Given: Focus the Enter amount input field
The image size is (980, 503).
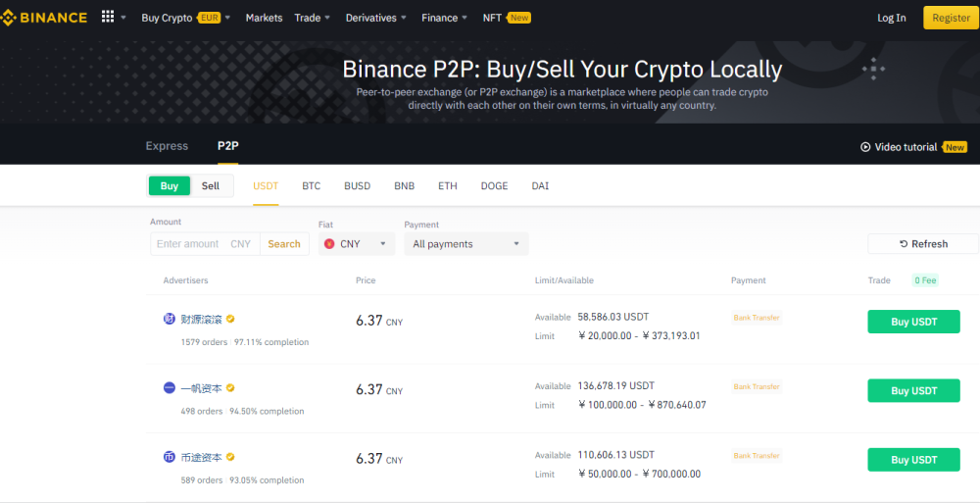Looking at the screenshot, I should click(x=205, y=244).
